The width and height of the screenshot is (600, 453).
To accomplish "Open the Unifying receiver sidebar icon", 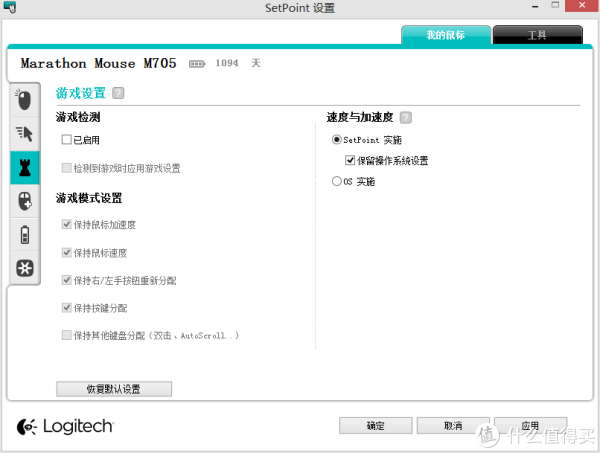I will (x=24, y=268).
